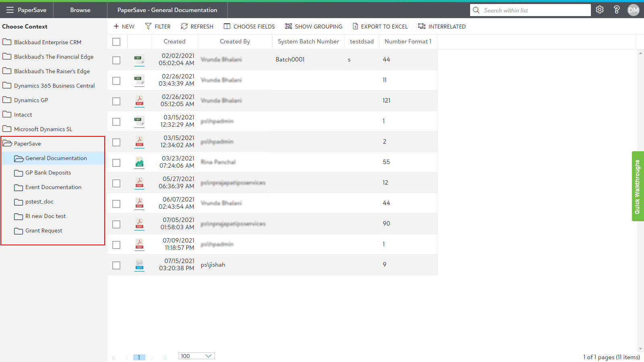
Task: Select the checkbox for ps\jishah row
Action: coord(116,265)
